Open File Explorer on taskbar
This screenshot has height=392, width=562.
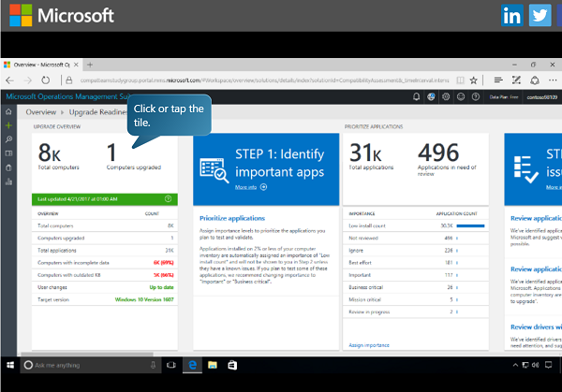[x=213, y=365]
